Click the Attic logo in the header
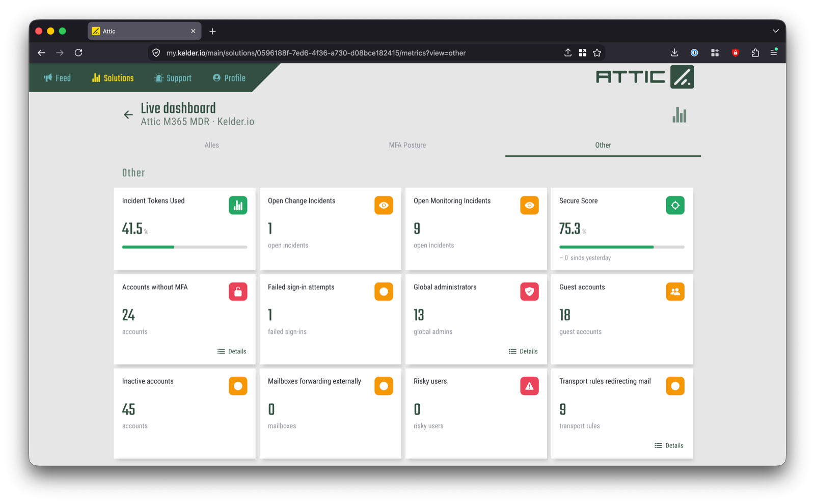 pos(645,77)
